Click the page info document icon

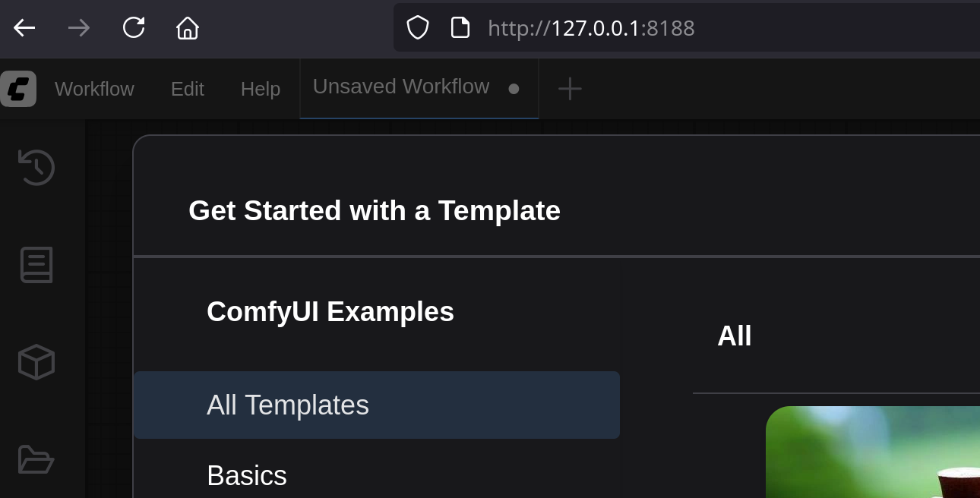460,28
